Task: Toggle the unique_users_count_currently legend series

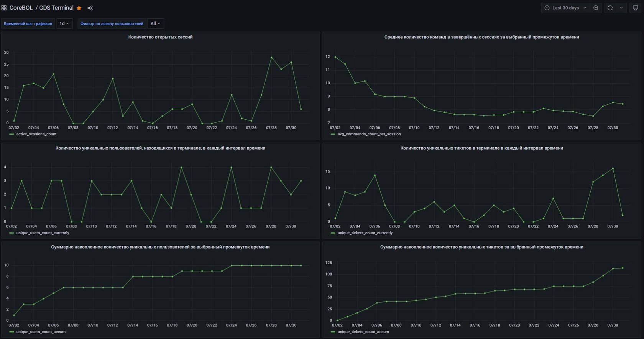Action: tap(43, 233)
